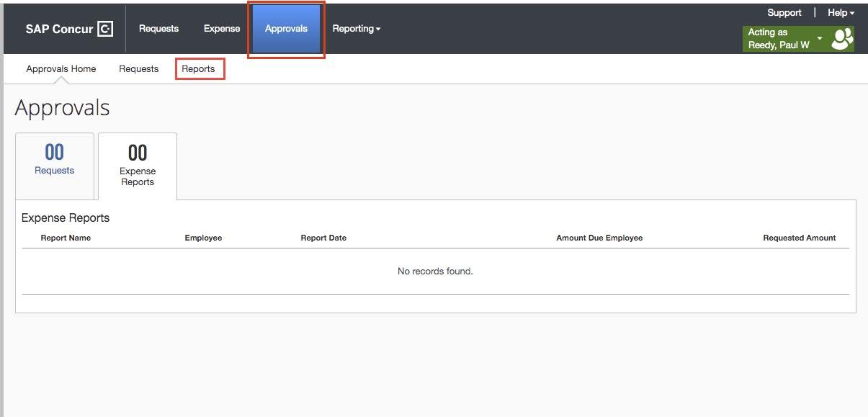The image size is (868, 417).
Task: Open the Reporting dropdown menu
Action: [x=356, y=29]
